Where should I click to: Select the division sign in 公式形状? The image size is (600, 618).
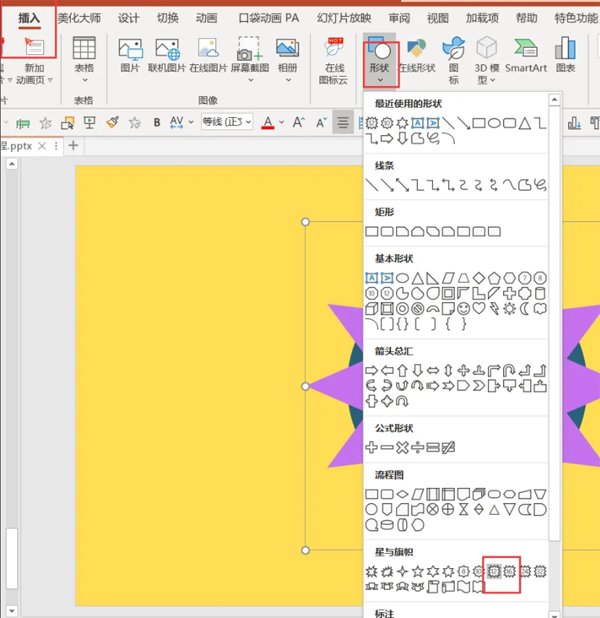[x=417, y=447]
